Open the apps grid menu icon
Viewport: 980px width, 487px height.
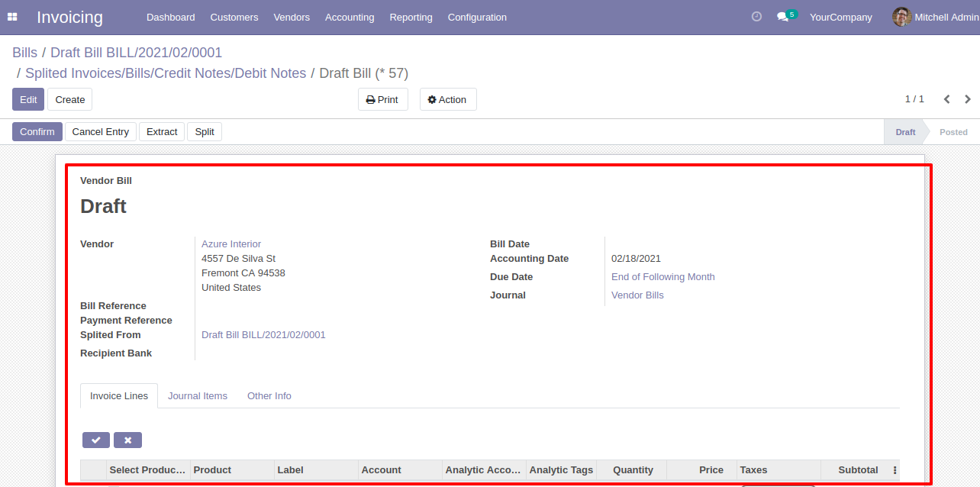click(x=12, y=17)
